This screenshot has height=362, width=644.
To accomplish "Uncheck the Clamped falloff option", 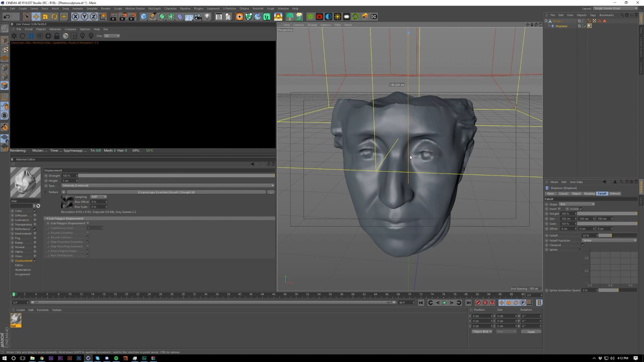I will click(583, 245).
